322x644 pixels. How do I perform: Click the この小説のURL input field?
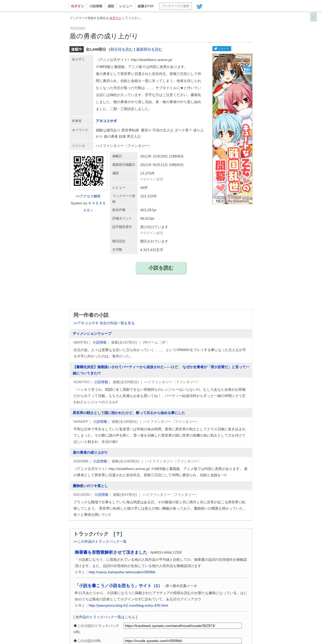(183, 641)
